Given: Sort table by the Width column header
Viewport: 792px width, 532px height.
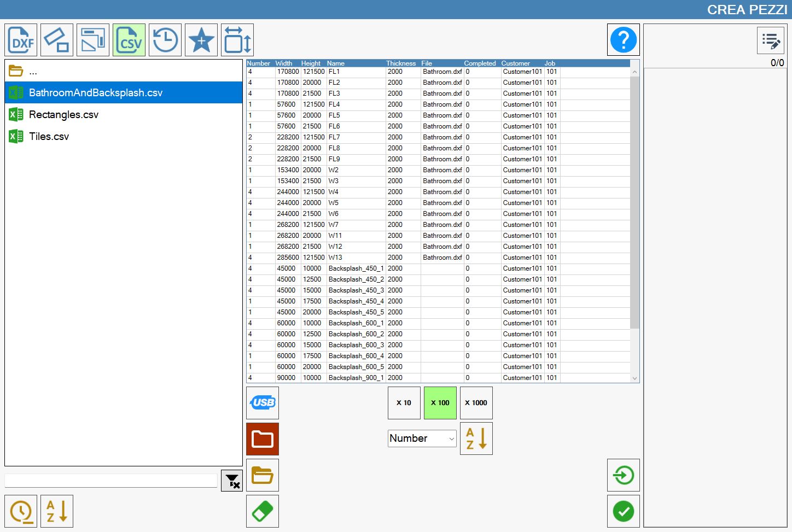Looking at the screenshot, I should coord(284,63).
